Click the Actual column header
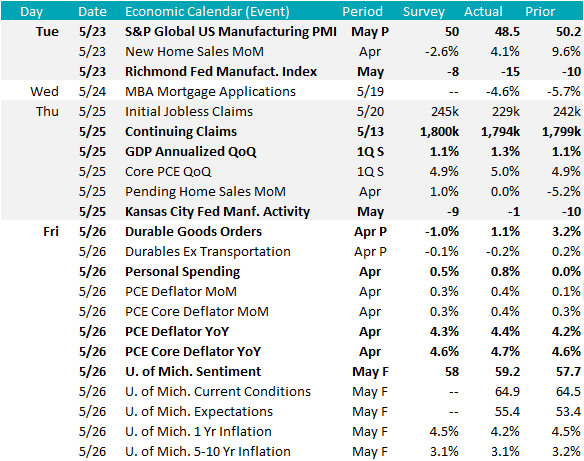Screen dimensions: 584x461 [x=483, y=12]
